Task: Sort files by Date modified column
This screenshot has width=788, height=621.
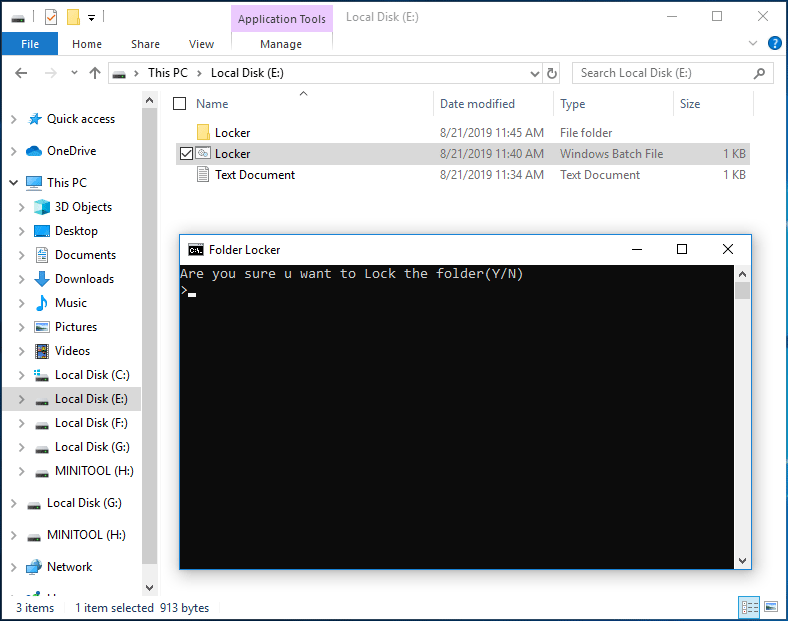Action: pos(477,104)
